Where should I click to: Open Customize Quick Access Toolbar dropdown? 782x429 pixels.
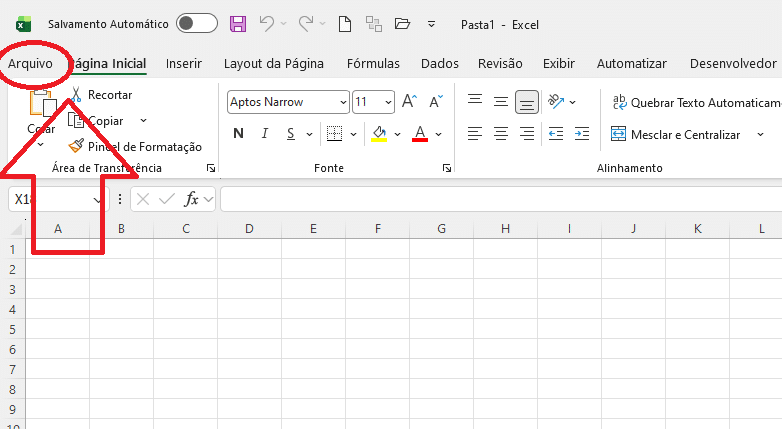[431, 24]
